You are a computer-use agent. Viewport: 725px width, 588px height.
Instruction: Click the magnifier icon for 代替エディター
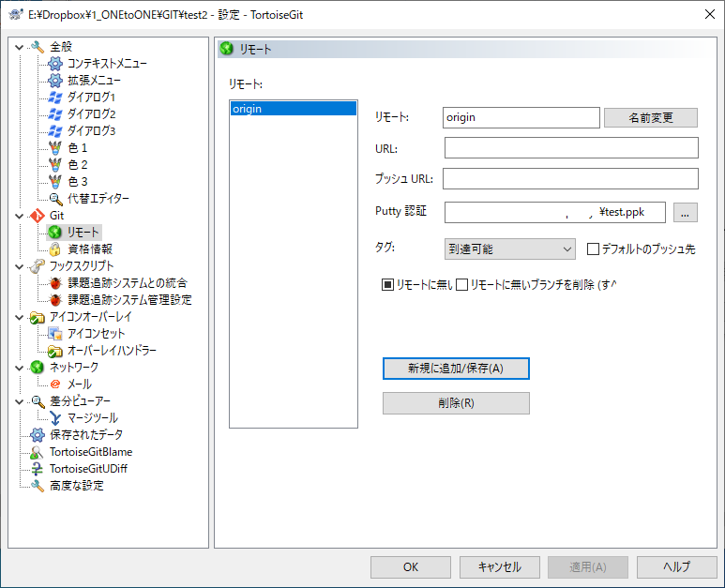[55, 198]
